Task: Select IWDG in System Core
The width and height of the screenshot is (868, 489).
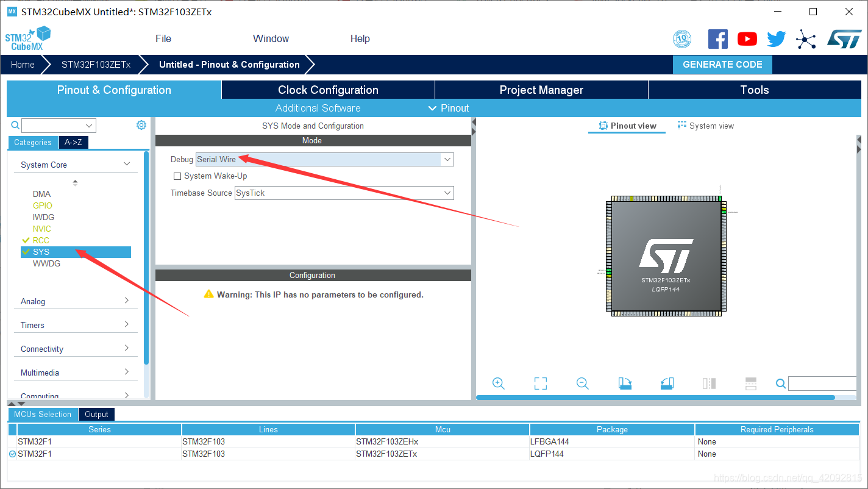Action: tap(43, 217)
